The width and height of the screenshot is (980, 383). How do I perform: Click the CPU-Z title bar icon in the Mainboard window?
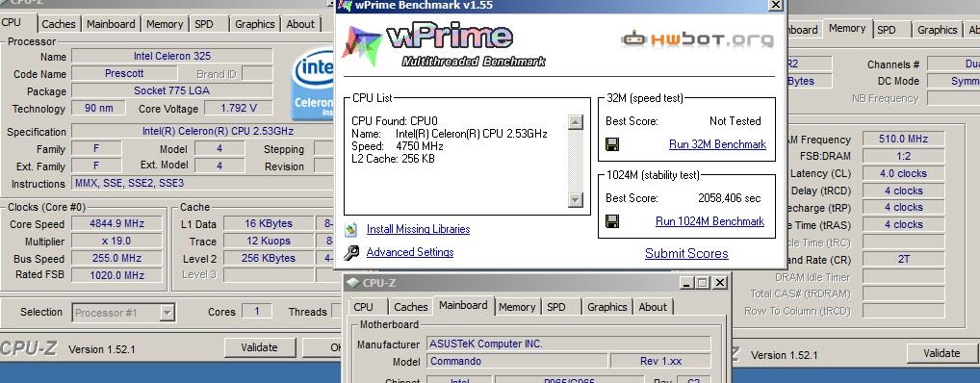pyautogui.click(x=353, y=283)
